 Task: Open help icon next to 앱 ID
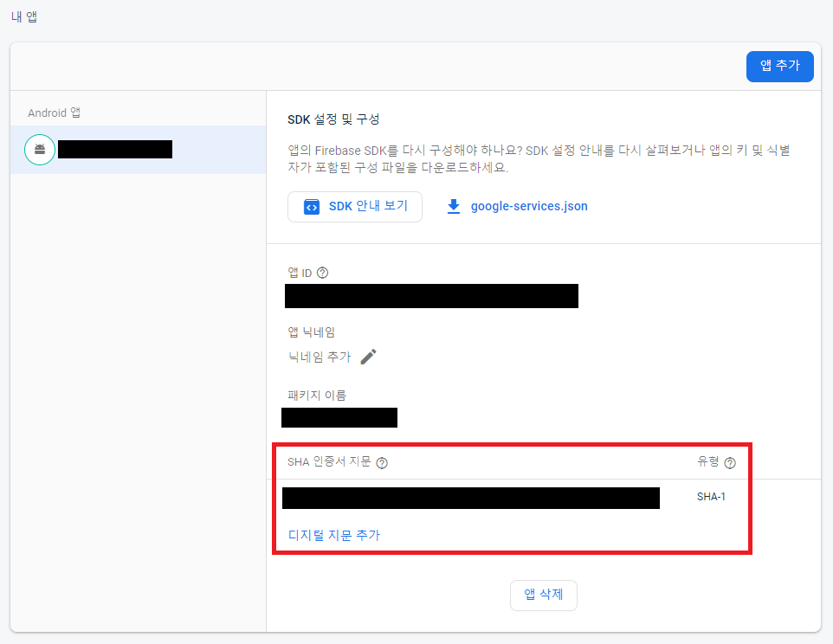point(322,273)
